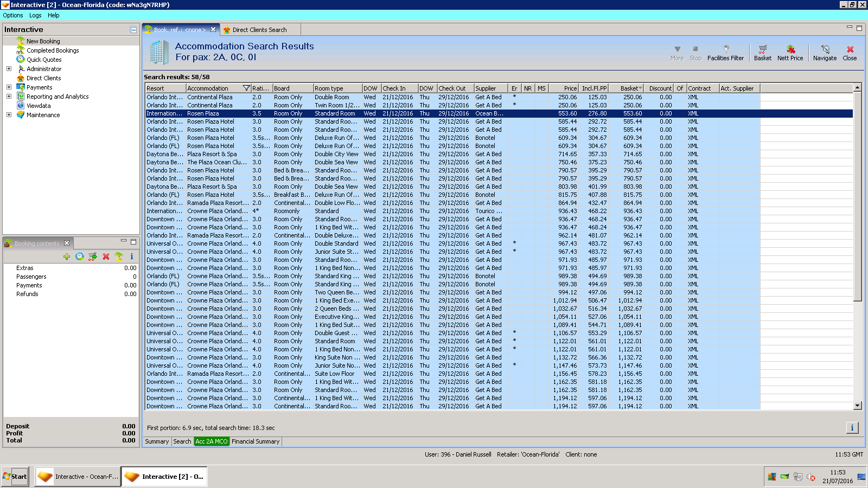Click the results list vertical scrollbar down arrow

[x=858, y=406]
